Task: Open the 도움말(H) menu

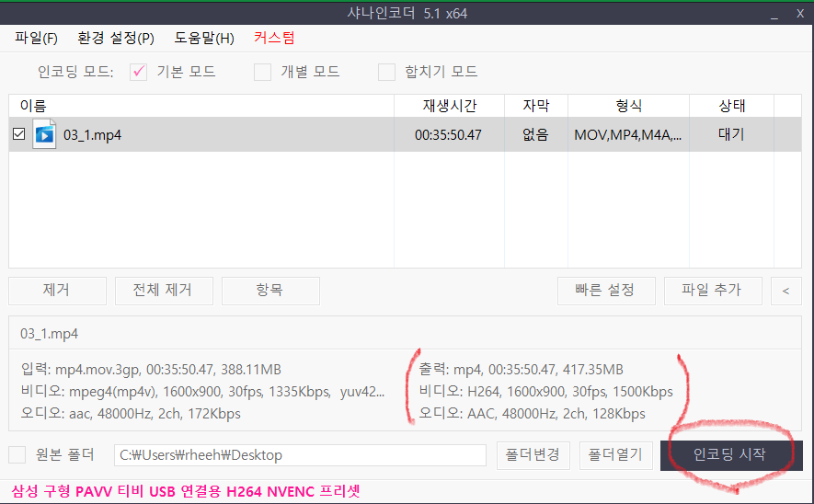Action: [204, 38]
